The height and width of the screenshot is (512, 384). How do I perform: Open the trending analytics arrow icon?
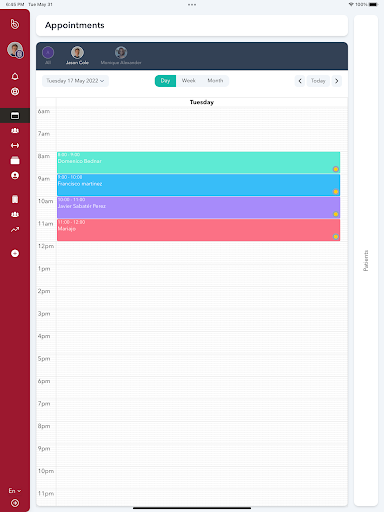(15, 230)
